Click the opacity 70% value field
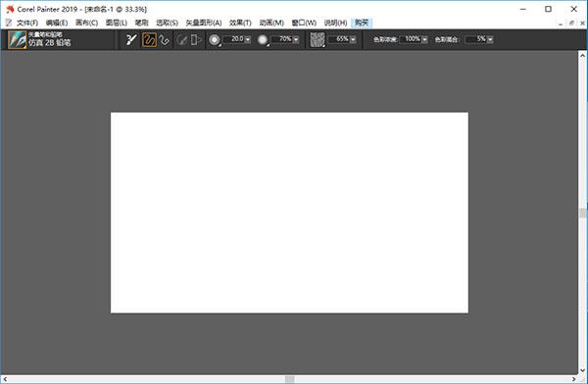The image size is (588, 384). click(282, 39)
